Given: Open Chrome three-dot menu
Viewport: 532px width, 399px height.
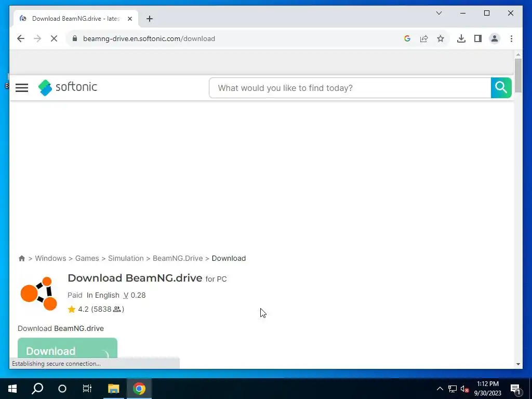Looking at the screenshot, I should 511,38.
